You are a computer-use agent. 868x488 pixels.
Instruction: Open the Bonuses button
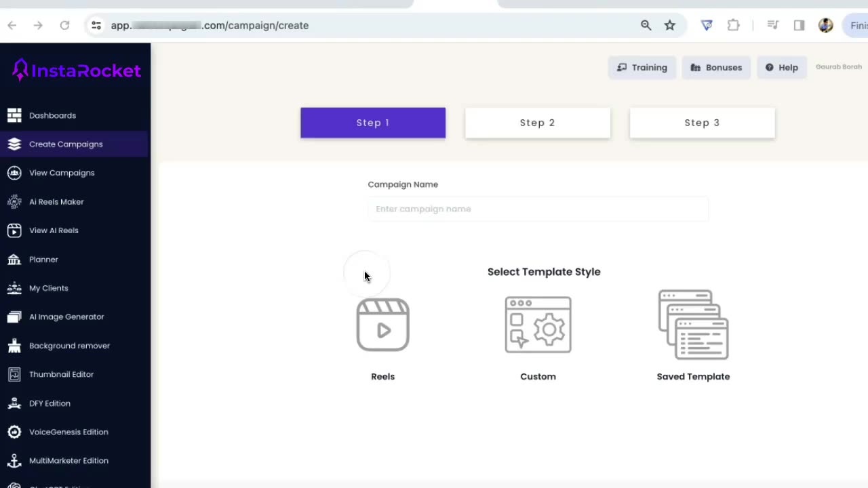tap(716, 67)
